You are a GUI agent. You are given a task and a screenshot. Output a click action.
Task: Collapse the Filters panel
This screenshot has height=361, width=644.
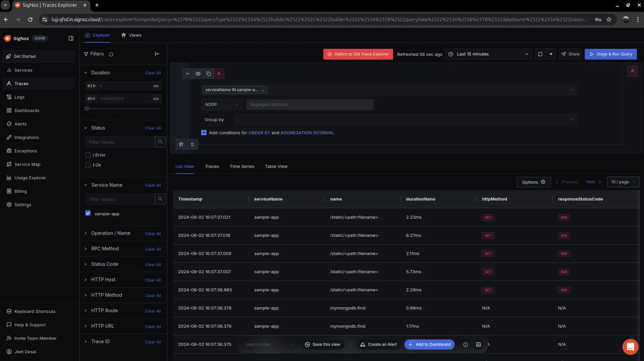(157, 54)
